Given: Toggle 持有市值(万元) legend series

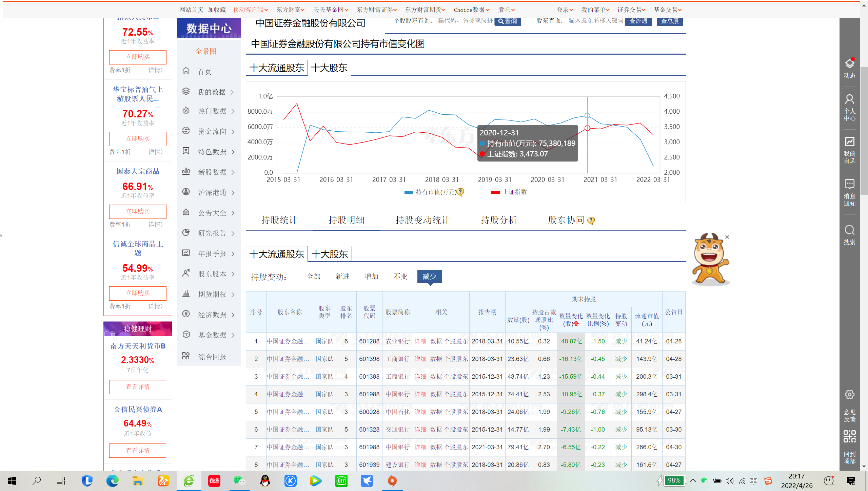Looking at the screenshot, I should [431, 192].
